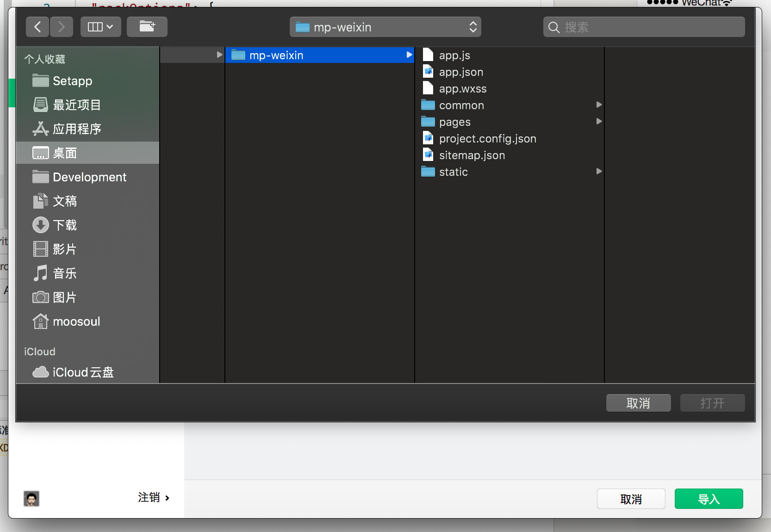Select 图片 in sidebar
The width and height of the screenshot is (771, 532).
coord(87,297)
